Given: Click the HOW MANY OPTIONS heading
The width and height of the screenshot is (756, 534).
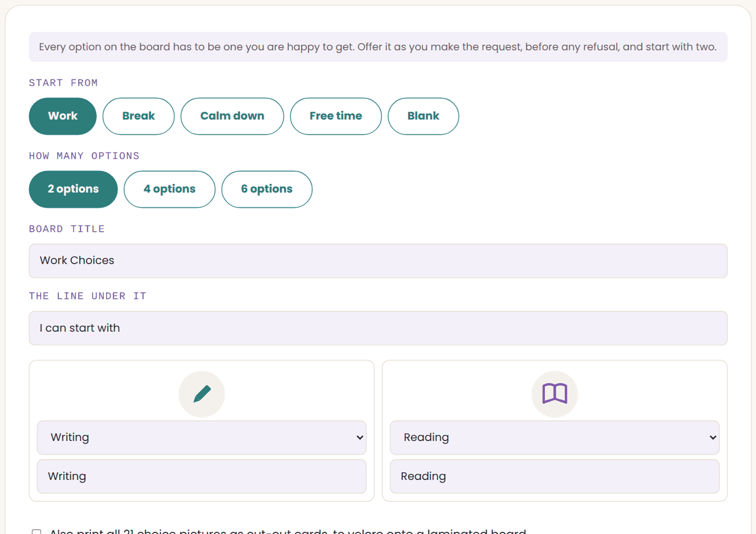Looking at the screenshot, I should [84, 156].
